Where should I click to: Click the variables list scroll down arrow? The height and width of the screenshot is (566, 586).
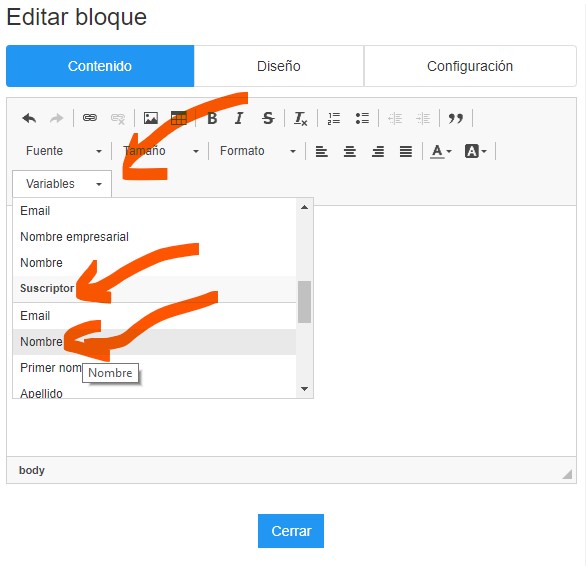(305, 389)
